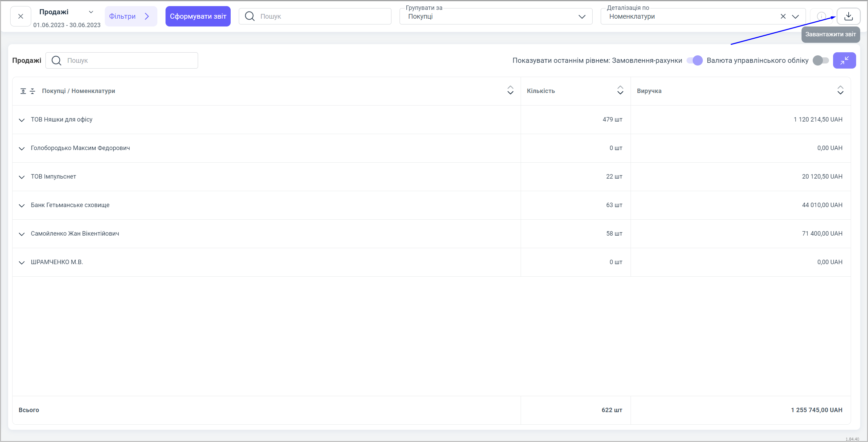The height and width of the screenshot is (442, 868).
Task: Clear the Номенклатури detail selection
Action: point(783,16)
